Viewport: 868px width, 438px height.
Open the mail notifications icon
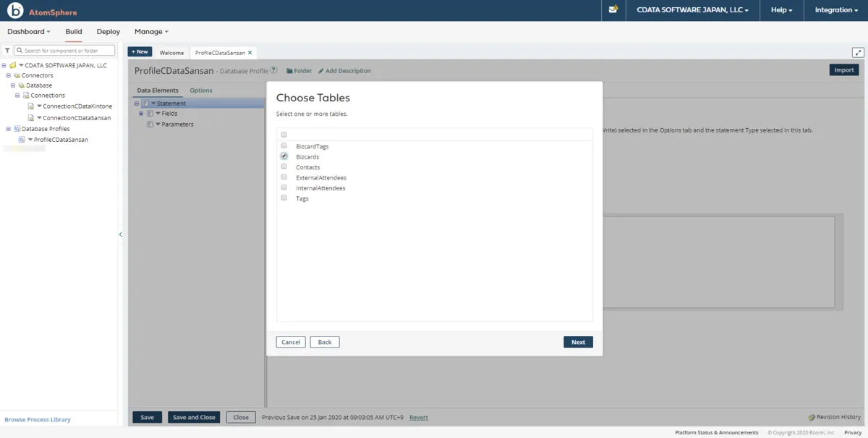point(613,10)
